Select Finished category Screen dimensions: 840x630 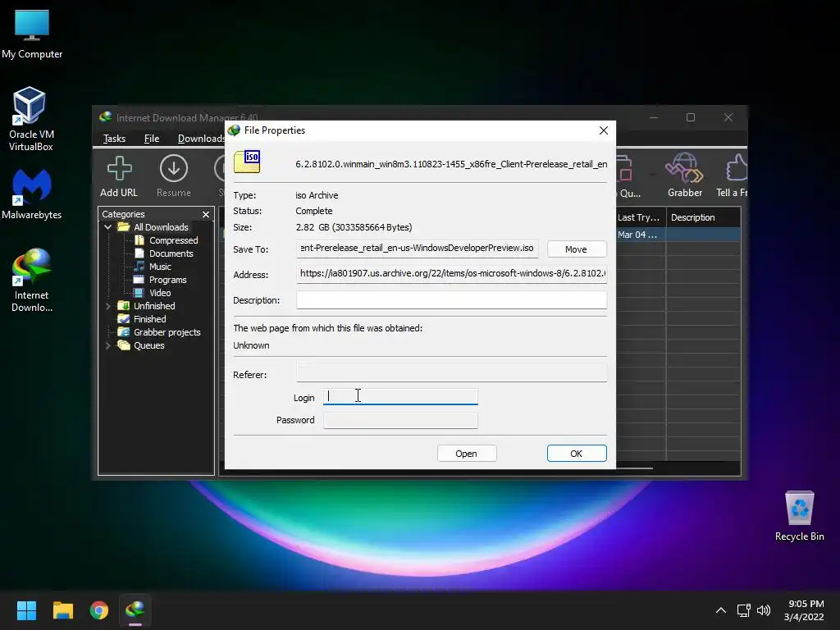(149, 319)
